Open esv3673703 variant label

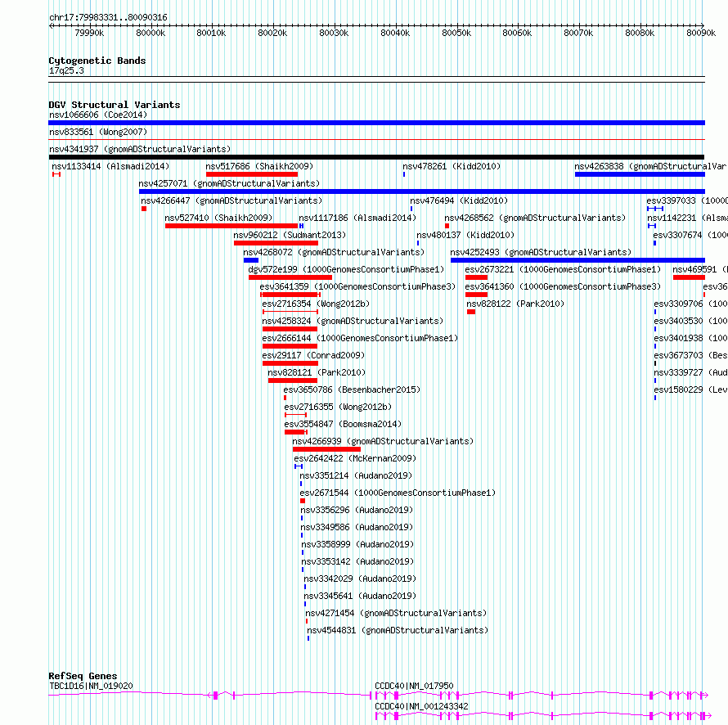point(691,355)
